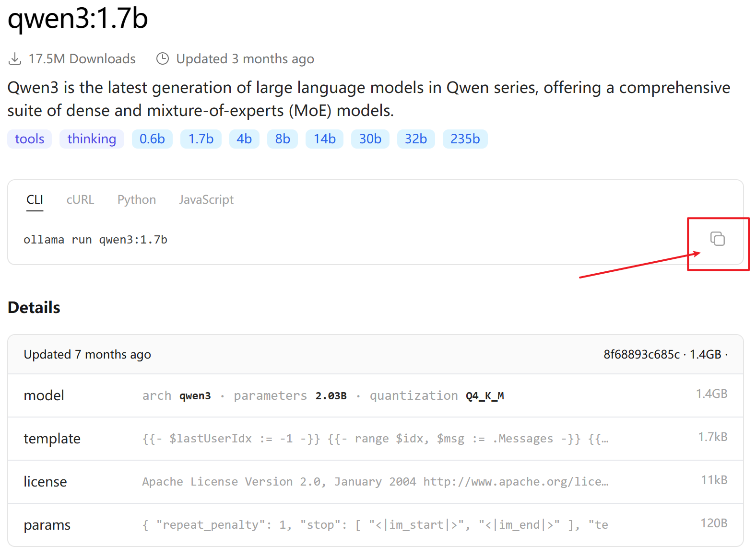Select the CLI tab
This screenshot has width=756, height=557.
click(x=35, y=200)
